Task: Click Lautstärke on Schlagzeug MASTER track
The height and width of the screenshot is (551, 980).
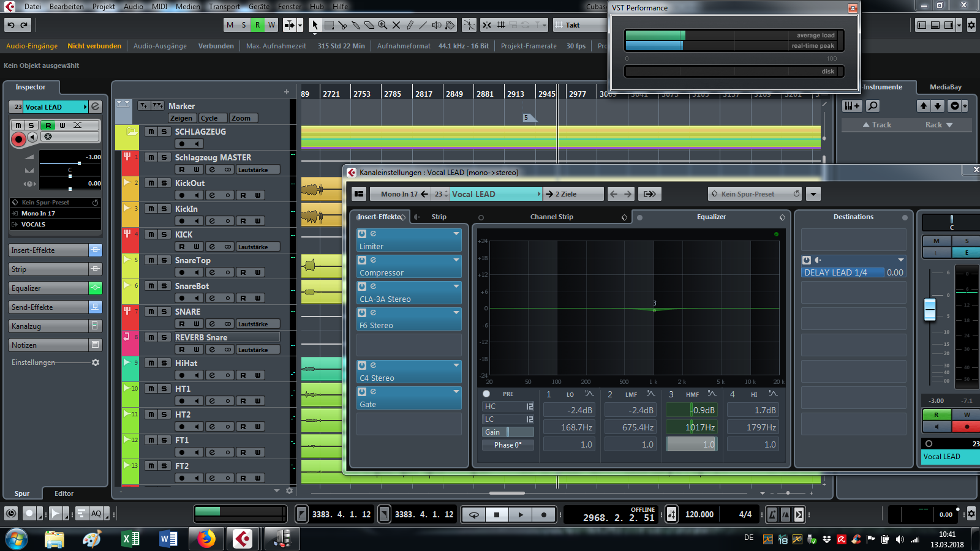Action: click(257, 170)
